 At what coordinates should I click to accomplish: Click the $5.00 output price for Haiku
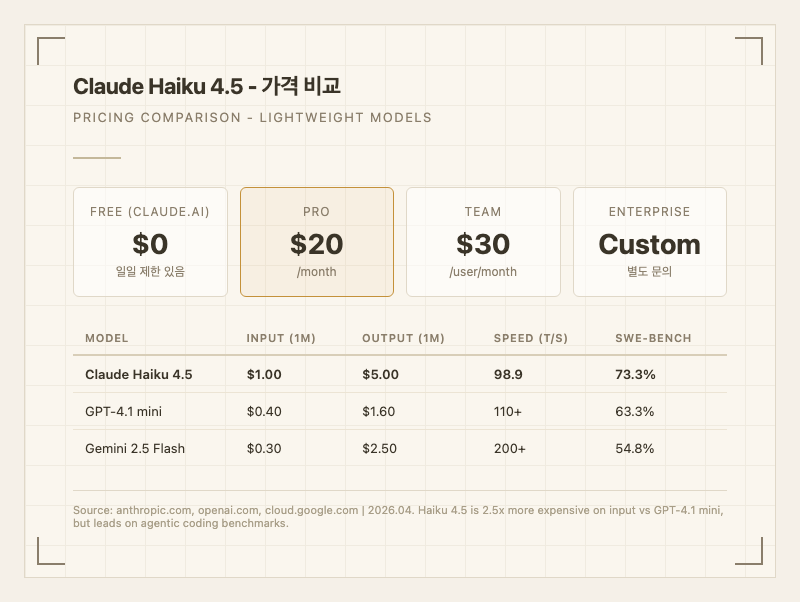(380, 374)
